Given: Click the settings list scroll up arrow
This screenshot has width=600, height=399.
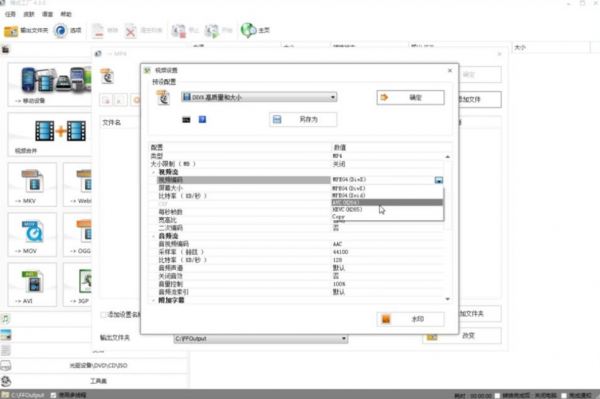Looking at the screenshot, I should pos(447,157).
